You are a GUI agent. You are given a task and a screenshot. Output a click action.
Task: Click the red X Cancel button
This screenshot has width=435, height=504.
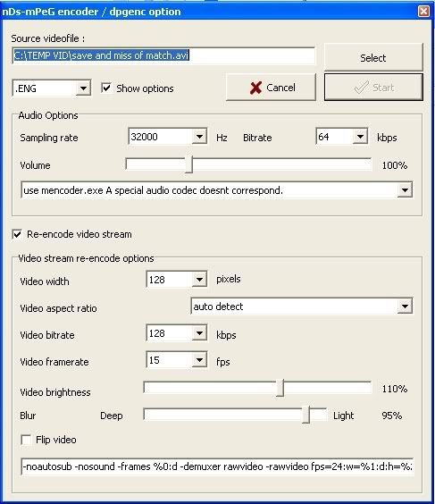(272, 88)
